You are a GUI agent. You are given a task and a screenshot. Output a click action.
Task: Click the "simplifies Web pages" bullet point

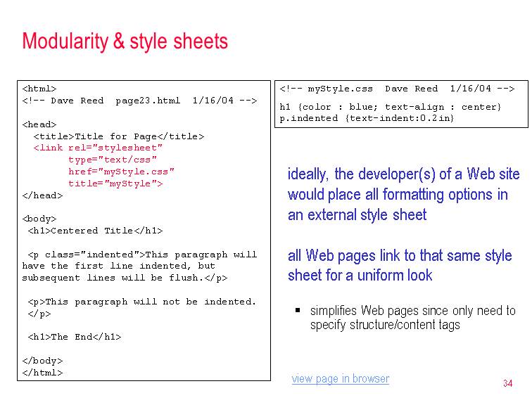click(412, 317)
